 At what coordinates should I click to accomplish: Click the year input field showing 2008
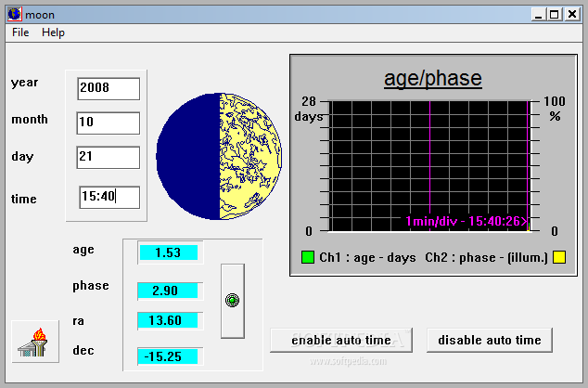109,88
